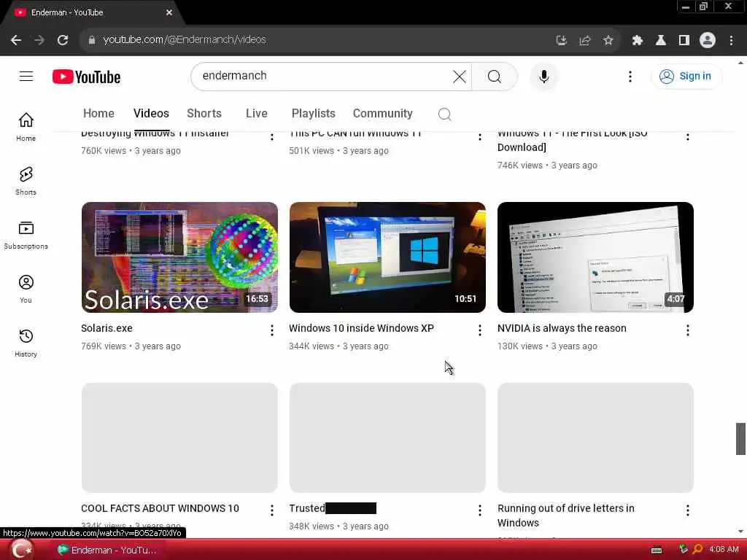Click the taskbar clock showing 4:08 AM
This screenshot has width=747, height=560.
[x=724, y=550]
